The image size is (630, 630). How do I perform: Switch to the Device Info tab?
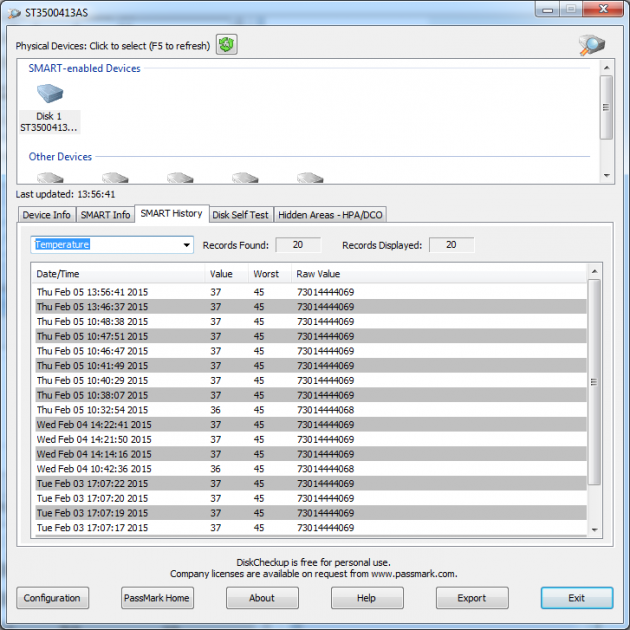[47, 215]
